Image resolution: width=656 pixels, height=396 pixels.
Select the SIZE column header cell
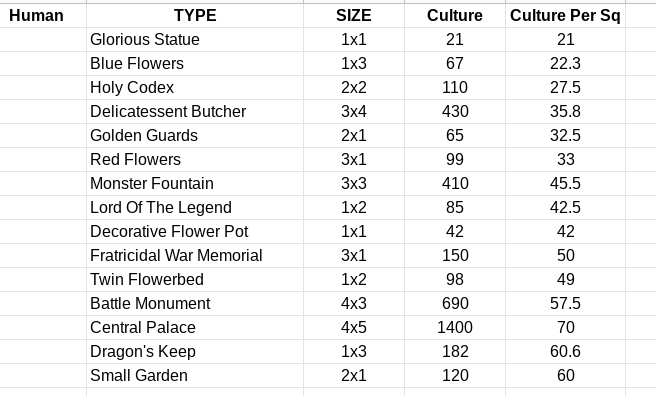354,15
